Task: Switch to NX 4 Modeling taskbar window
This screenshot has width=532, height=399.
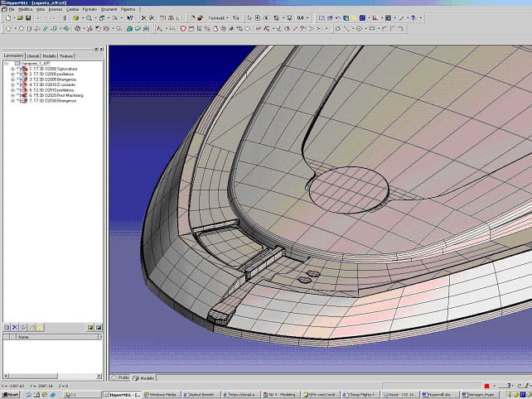Action: pos(281,395)
